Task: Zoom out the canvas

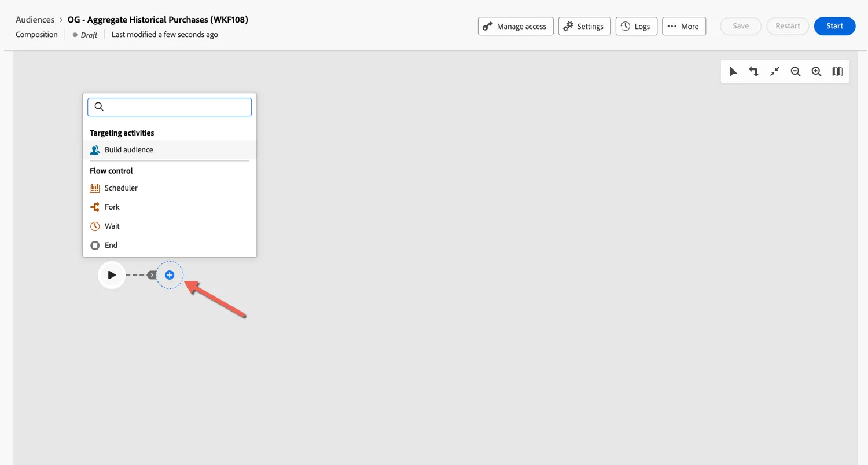Action: (x=796, y=72)
